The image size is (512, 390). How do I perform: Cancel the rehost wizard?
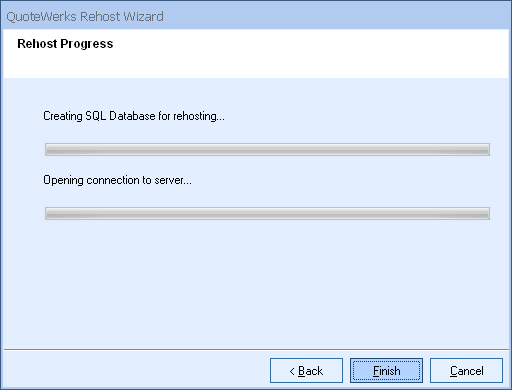[x=466, y=370]
